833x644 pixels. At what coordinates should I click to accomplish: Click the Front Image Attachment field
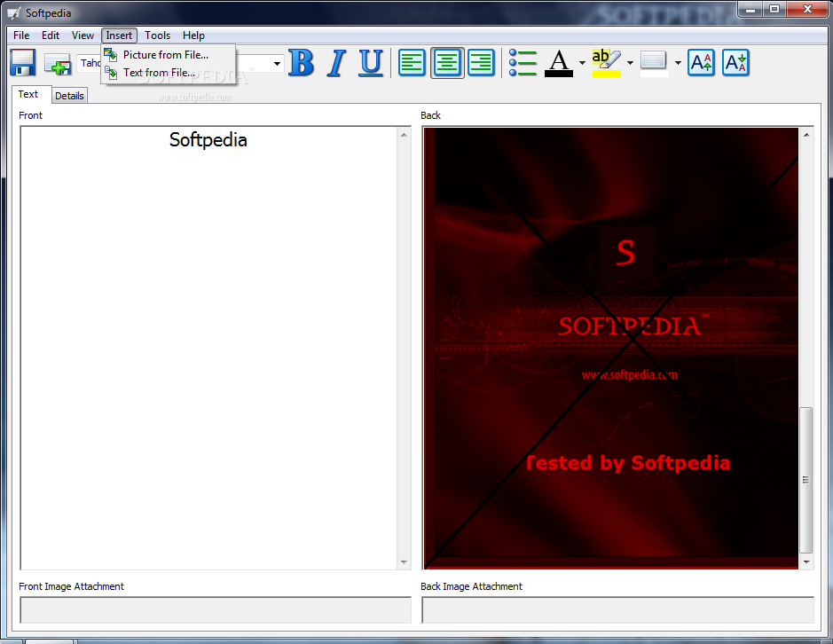[x=216, y=610]
